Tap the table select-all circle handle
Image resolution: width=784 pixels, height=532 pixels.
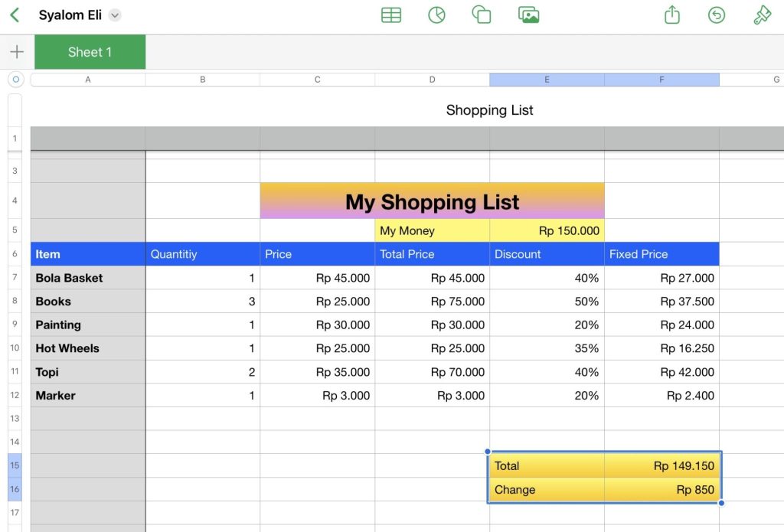[15, 80]
